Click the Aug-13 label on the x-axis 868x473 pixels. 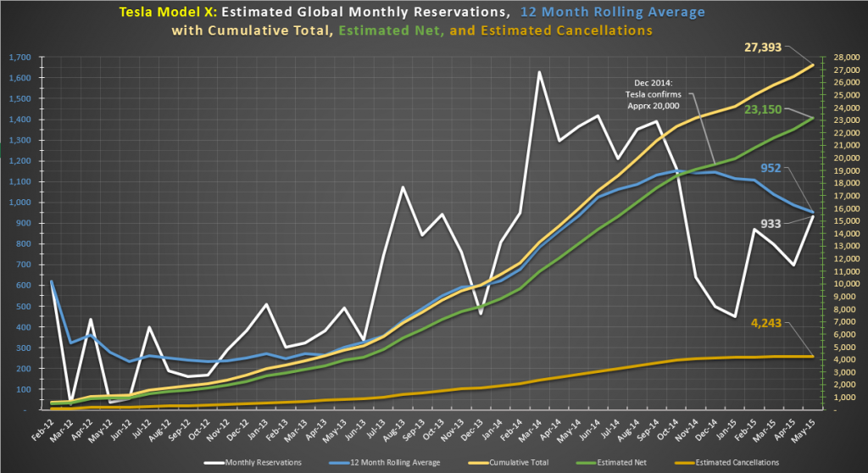click(x=395, y=430)
